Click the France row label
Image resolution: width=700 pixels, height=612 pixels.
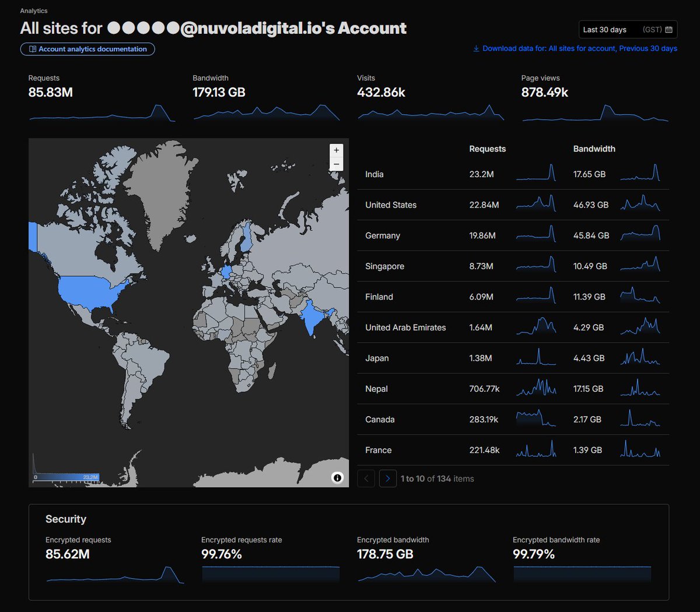[x=379, y=450]
